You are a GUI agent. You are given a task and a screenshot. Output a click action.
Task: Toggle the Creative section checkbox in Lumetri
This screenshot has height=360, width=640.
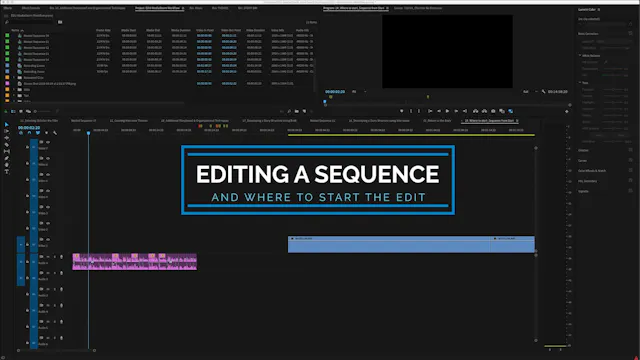click(x=631, y=150)
